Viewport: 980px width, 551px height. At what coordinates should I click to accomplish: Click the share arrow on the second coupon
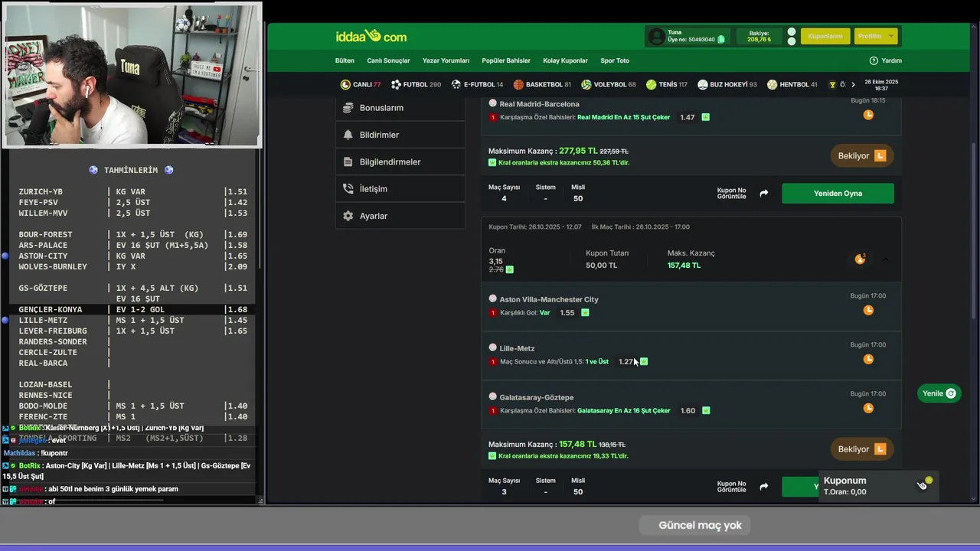tap(763, 487)
